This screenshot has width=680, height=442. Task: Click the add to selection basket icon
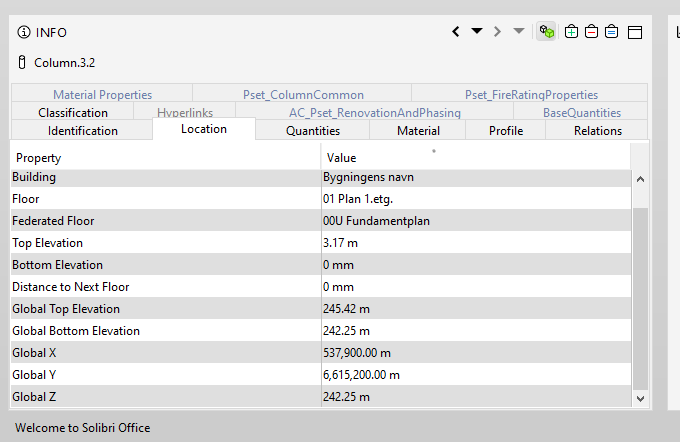click(571, 32)
